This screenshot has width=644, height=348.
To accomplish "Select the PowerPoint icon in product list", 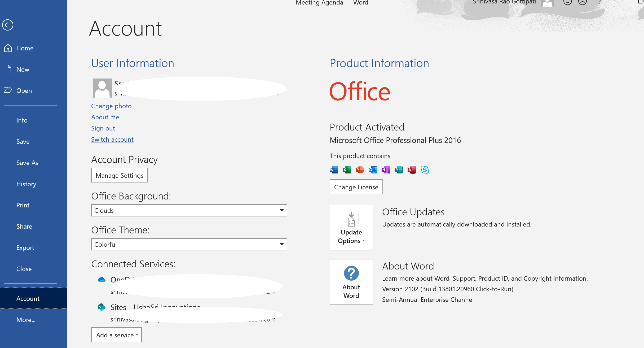I will tap(360, 170).
